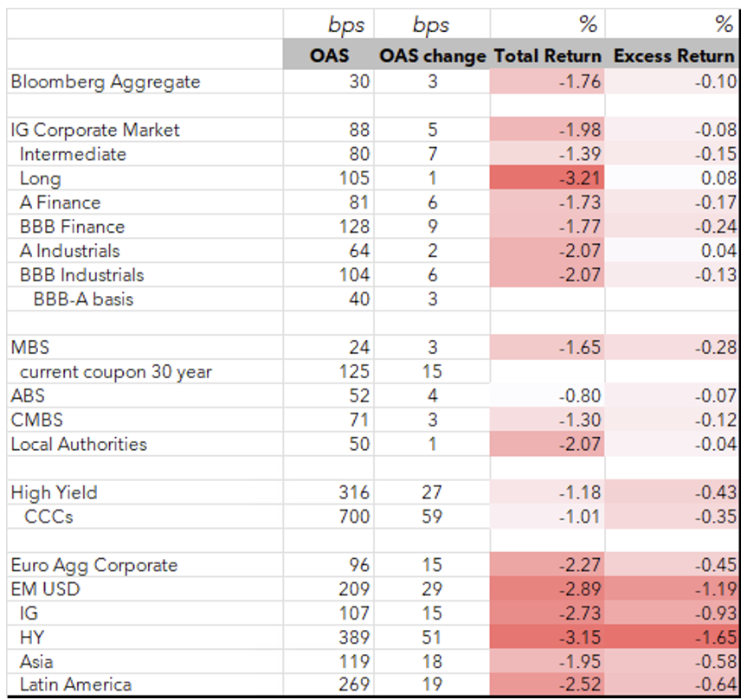Click the dark red Long total return cell
The height and width of the screenshot is (700, 741).
point(547,178)
